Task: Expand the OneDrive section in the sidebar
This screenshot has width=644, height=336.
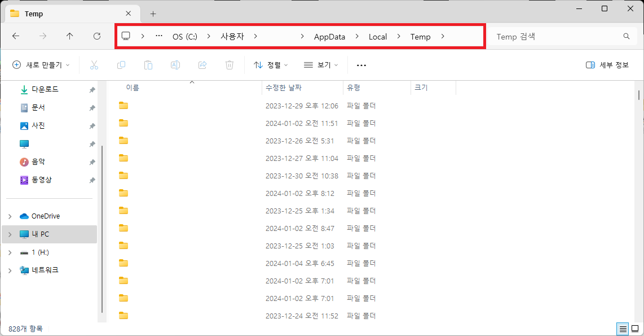Action: point(10,216)
